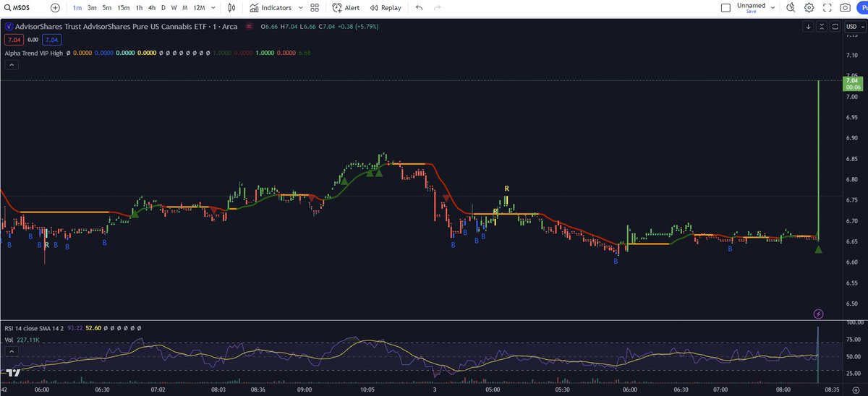The image size is (868, 396).
Task: Select the weekly W interval
Action: [x=174, y=8]
